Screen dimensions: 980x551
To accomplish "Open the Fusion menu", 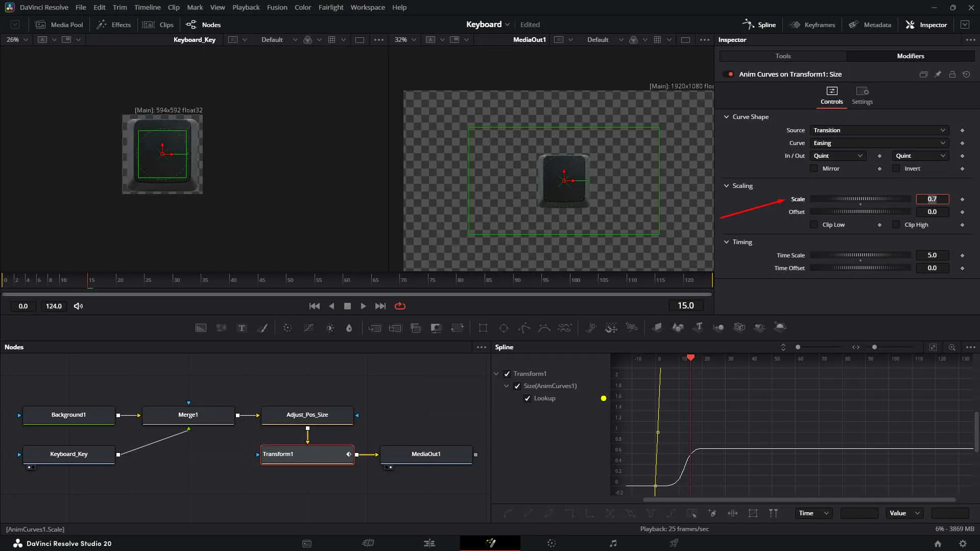I will coord(277,7).
